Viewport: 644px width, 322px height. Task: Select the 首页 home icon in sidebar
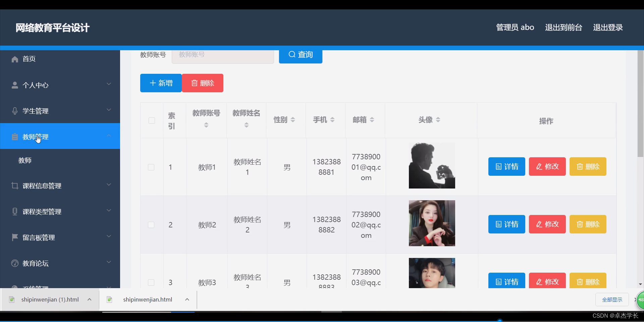pyautogui.click(x=15, y=59)
